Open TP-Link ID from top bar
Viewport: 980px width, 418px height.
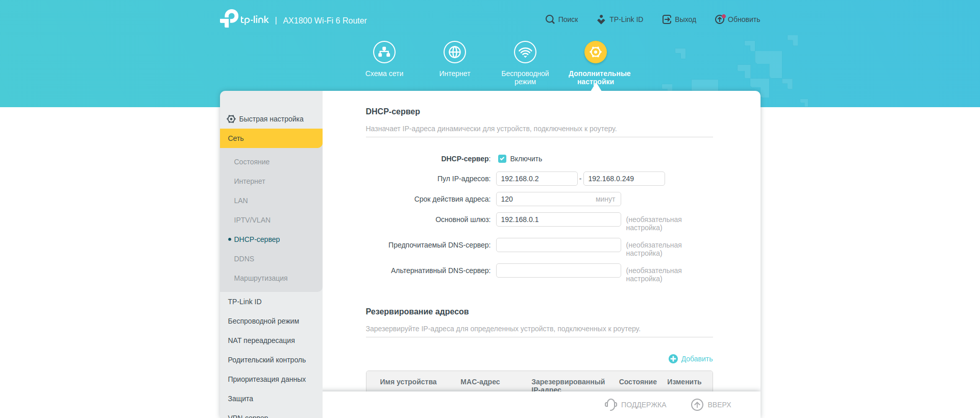coord(620,19)
